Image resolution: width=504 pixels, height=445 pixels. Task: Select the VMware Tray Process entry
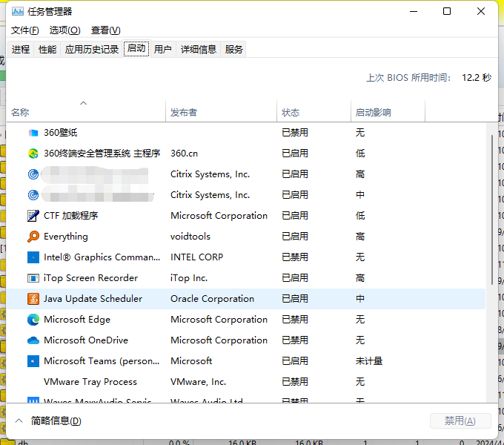coord(90,382)
